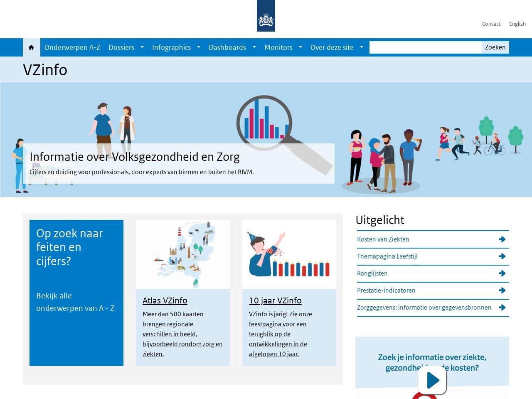Click arrow icon next to Ranglijsten
This screenshot has height=399, width=532.
pyautogui.click(x=502, y=273)
